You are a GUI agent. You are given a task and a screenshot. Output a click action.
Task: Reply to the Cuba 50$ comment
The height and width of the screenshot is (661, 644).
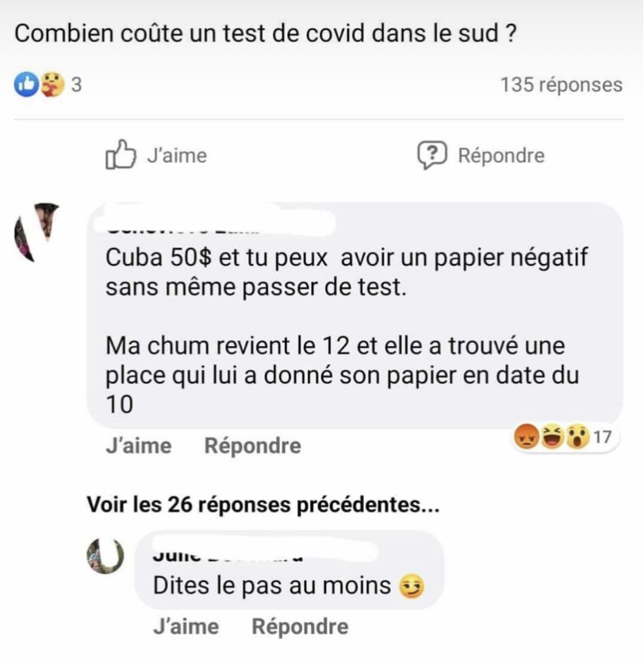253,446
